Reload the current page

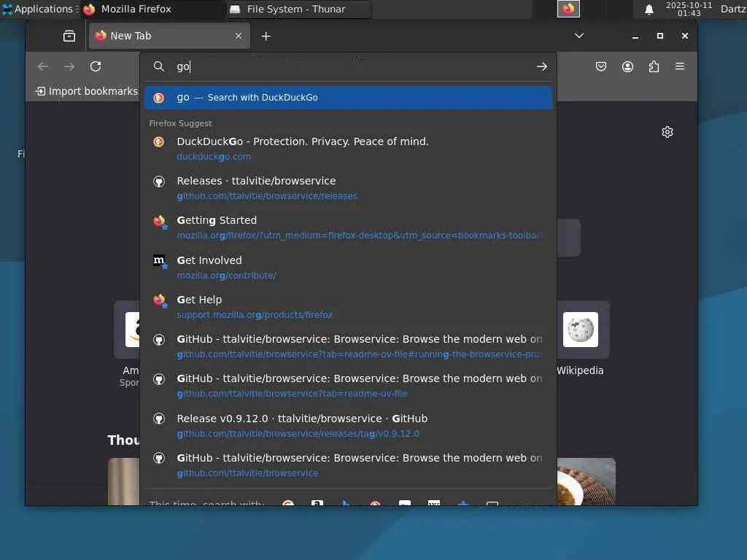click(96, 66)
